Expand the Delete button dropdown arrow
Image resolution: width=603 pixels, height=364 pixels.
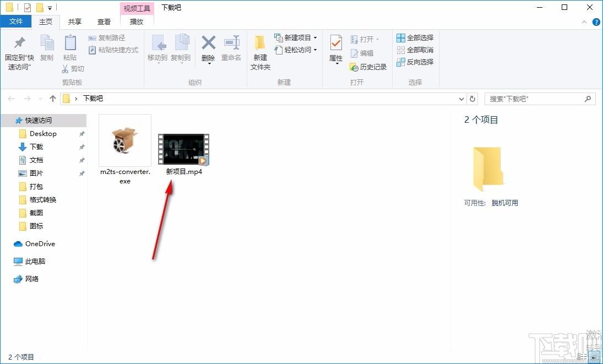[209, 64]
